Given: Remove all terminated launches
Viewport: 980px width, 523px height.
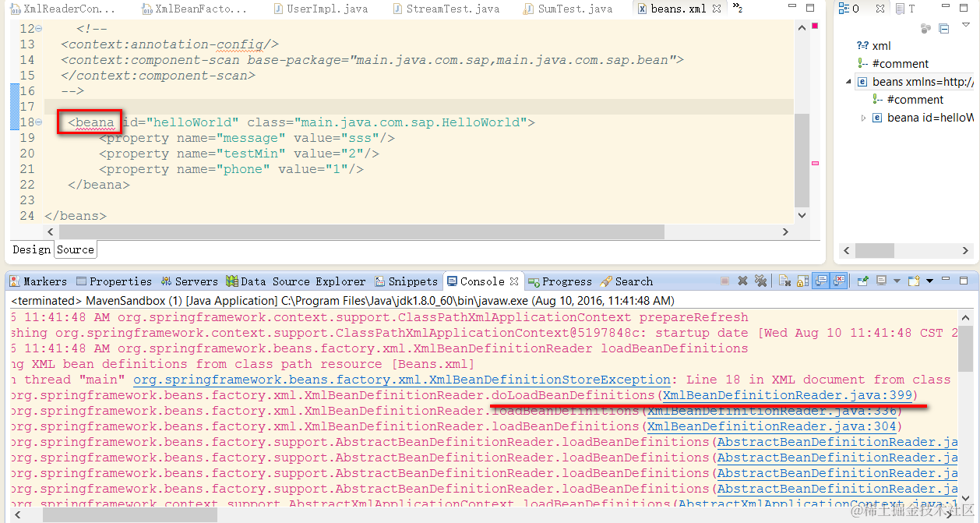Looking at the screenshot, I should [761, 281].
